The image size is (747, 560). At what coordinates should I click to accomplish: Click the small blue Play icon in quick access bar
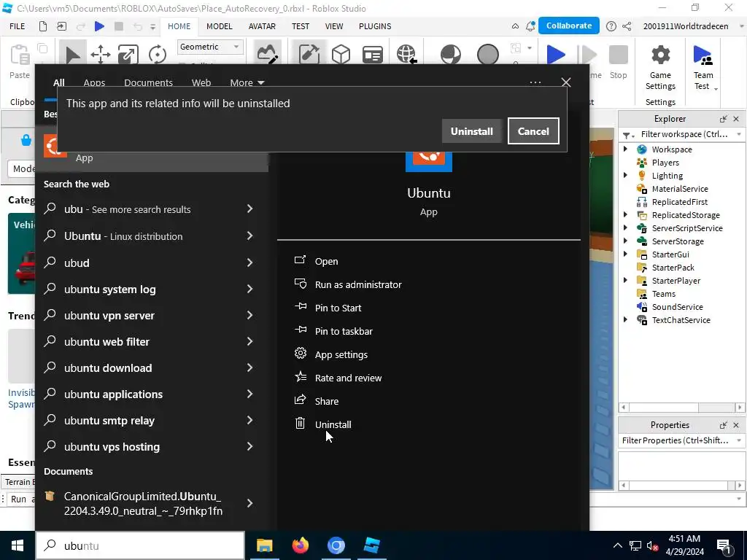[x=99, y=26]
